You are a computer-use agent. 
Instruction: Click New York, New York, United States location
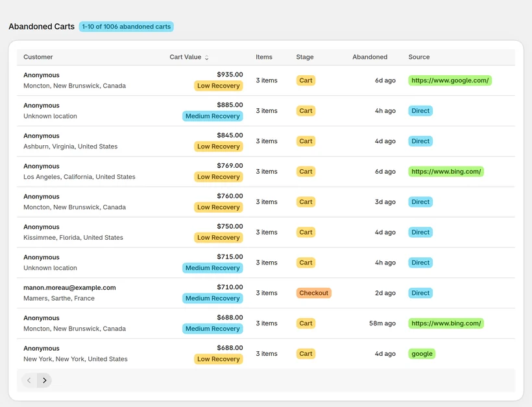(x=75, y=359)
